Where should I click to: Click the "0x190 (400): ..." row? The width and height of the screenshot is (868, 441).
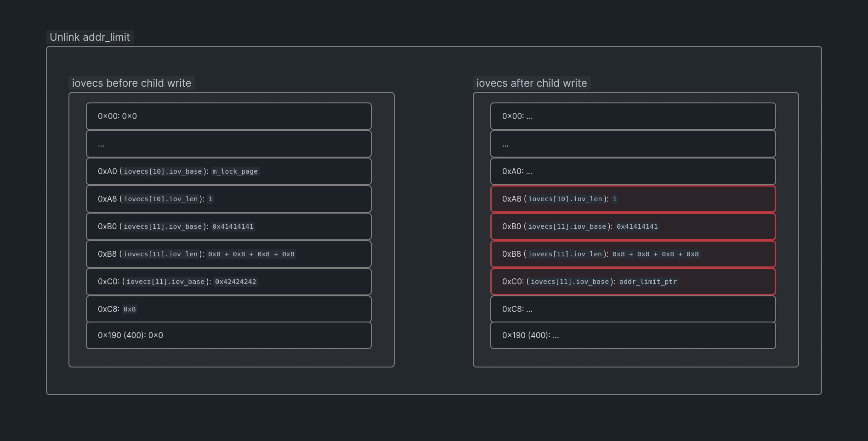click(x=633, y=335)
